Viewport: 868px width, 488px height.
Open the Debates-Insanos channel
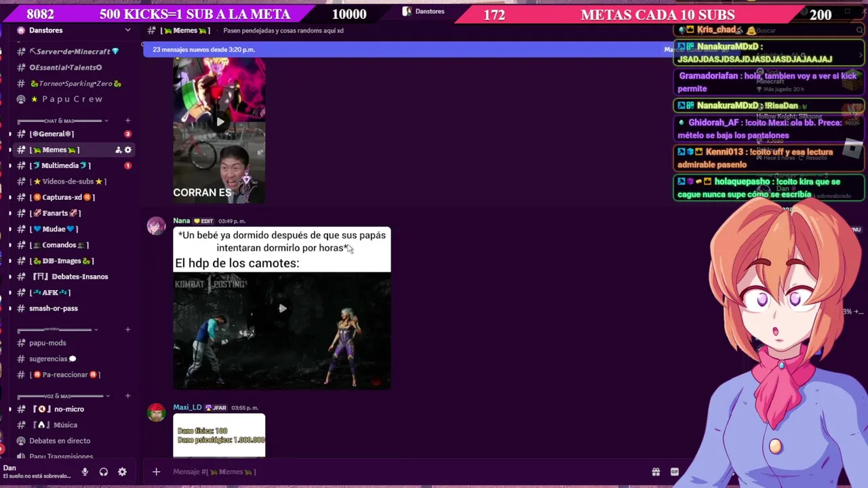tap(71, 277)
